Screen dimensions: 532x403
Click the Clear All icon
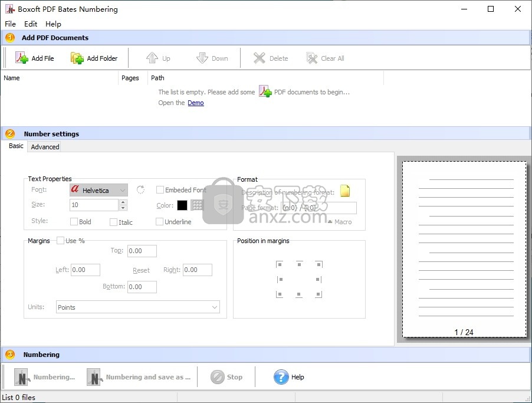point(312,58)
